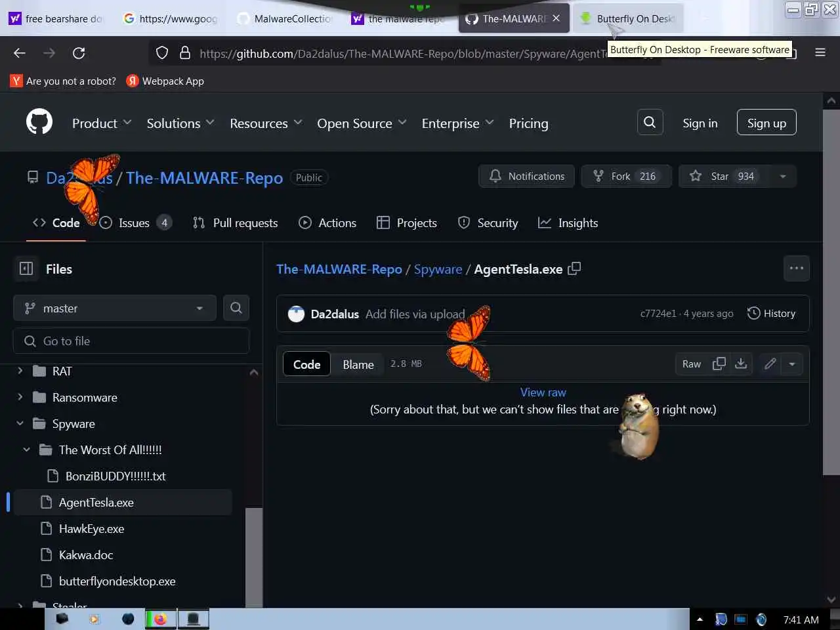Click the shield tracking protection icon
The width and height of the screenshot is (840, 630).
coord(162,53)
